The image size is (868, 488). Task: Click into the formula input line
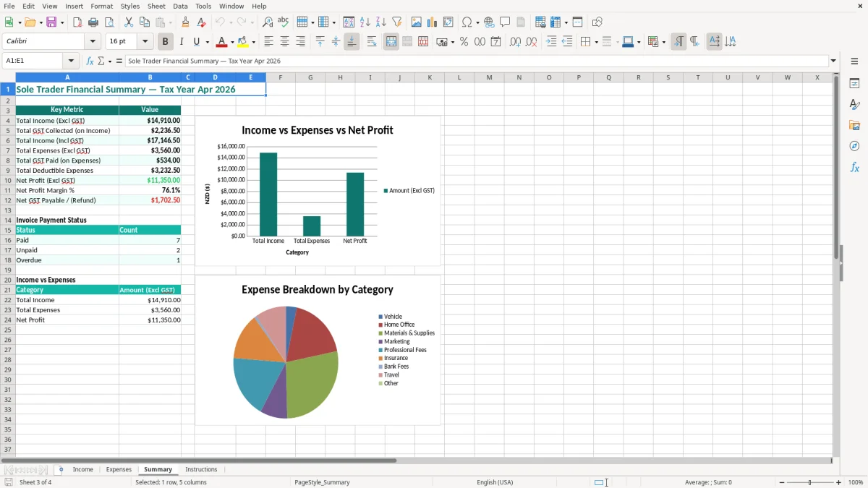pos(476,61)
